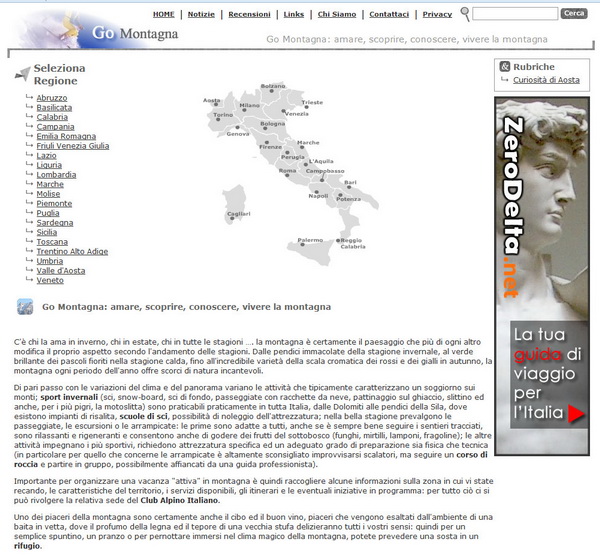
Task: Select Veneto from region list
Action: coord(50,280)
